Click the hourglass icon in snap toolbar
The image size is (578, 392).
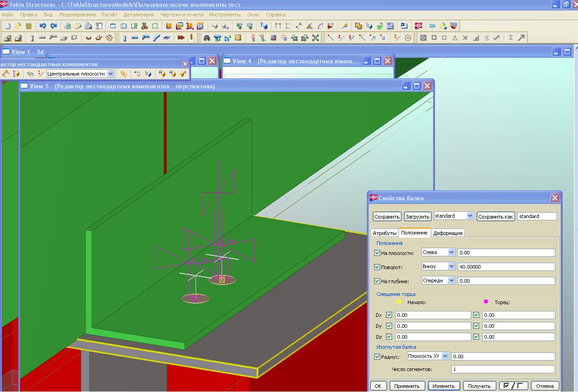click(511, 38)
